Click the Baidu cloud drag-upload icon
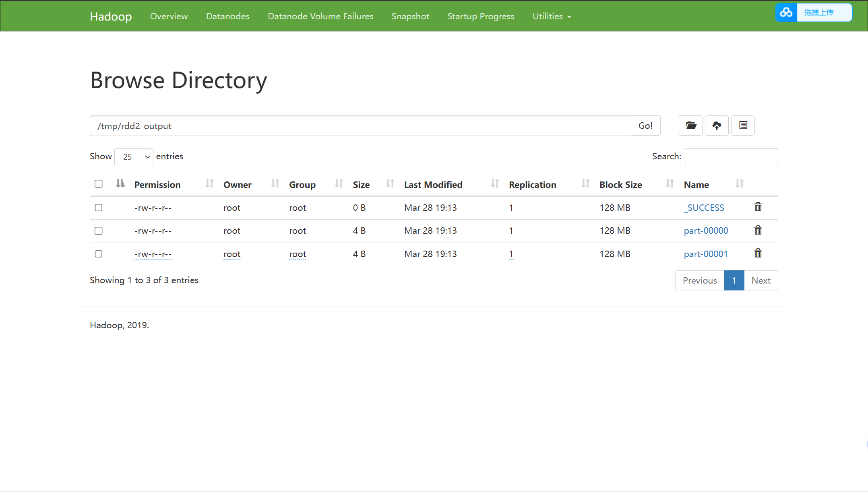The image size is (868, 492). pos(786,12)
